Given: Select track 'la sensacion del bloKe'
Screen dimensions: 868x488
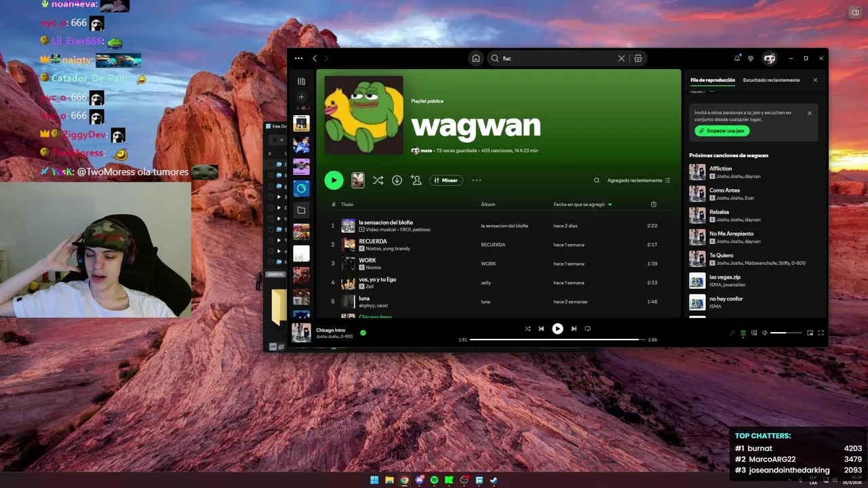Looking at the screenshot, I should pos(498,226).
